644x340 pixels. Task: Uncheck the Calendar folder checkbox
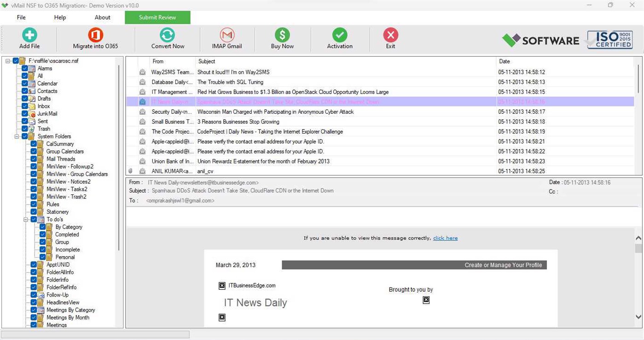click(24, 83)
